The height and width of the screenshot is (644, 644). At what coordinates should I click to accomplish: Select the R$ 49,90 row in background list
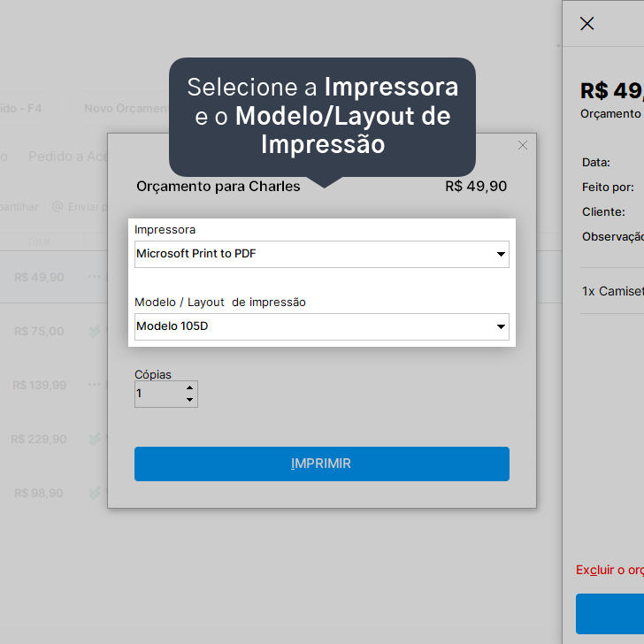54,277
